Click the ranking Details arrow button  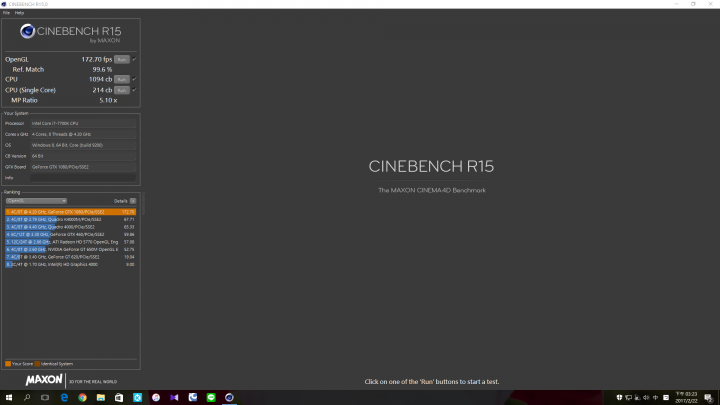(x=133, y=201)
